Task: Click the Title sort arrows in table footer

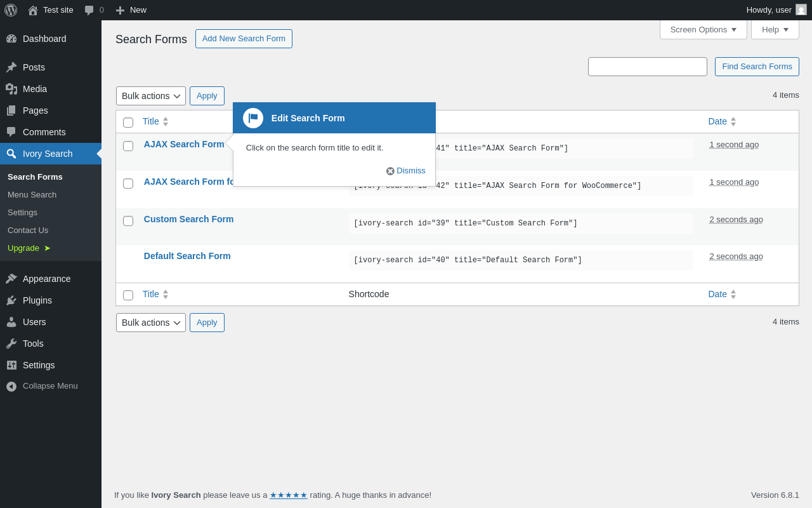Action: tap(166, 294)
